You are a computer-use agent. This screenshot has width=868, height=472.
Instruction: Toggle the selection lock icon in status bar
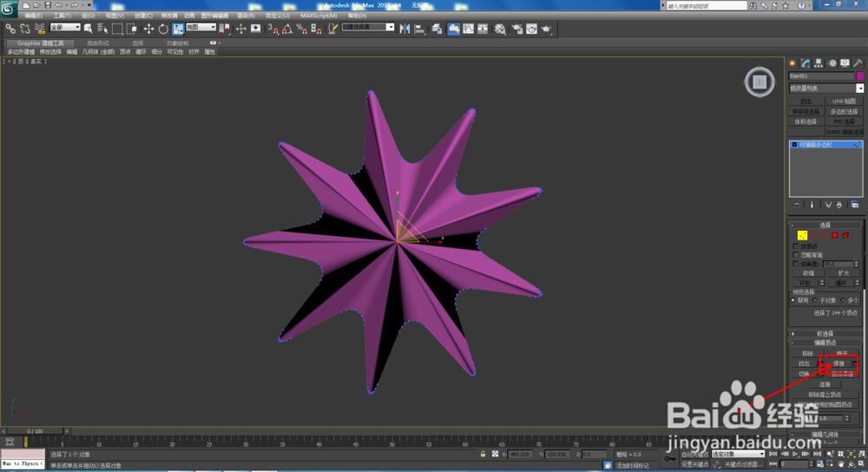483,454
